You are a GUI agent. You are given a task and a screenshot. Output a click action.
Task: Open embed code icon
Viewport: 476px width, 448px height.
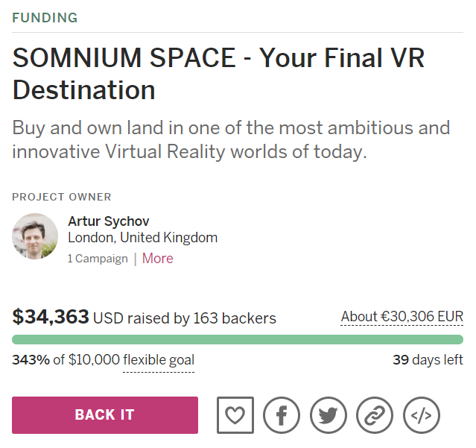422,415
